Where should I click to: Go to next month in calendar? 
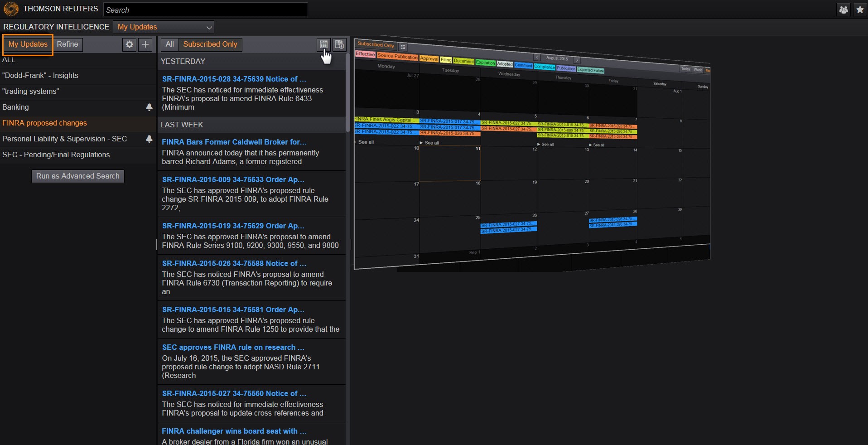pos(577,59)
